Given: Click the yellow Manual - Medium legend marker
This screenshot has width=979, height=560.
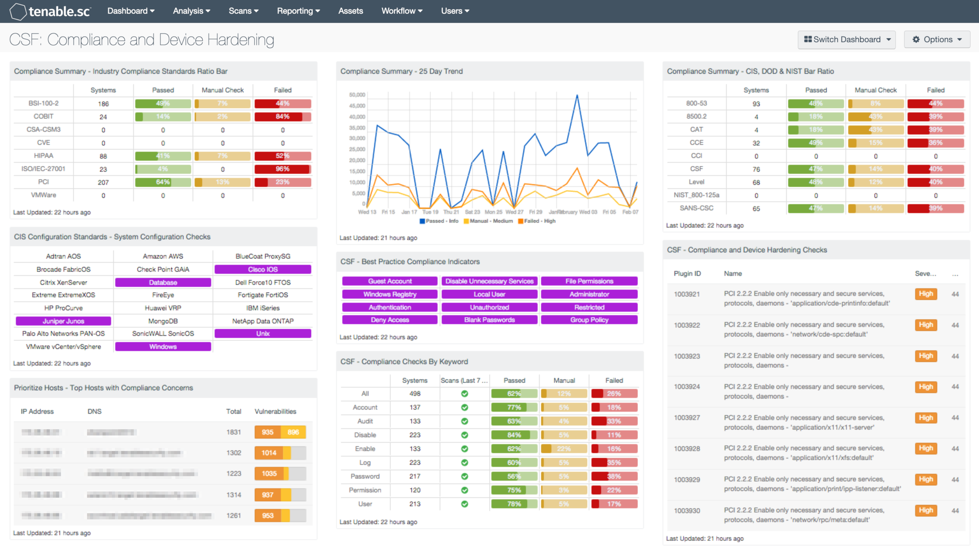Looking at the screenshot, I should point(466,221).
